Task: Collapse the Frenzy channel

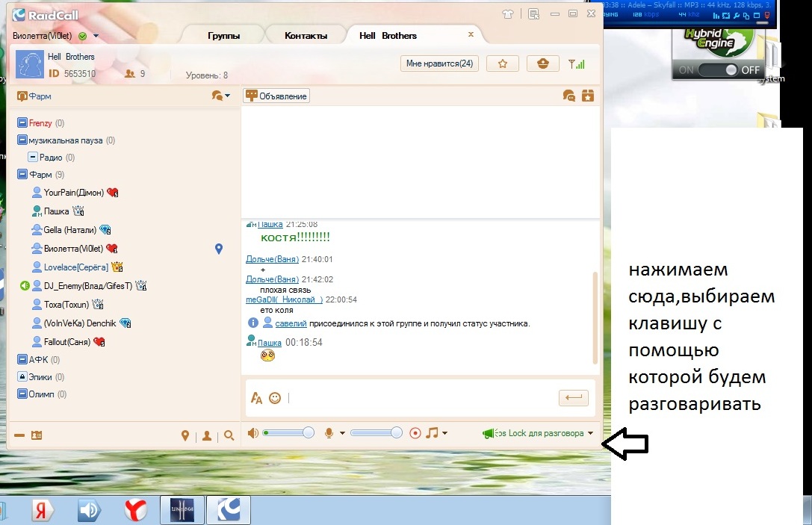Action: tap(22, 122)
